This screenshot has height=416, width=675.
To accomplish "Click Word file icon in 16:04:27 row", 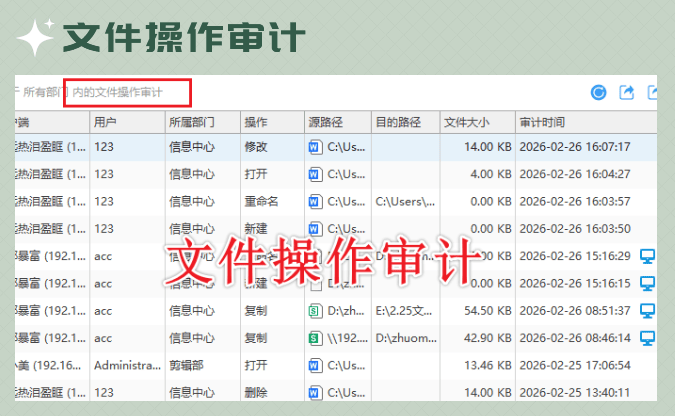I will coord(315,174).
